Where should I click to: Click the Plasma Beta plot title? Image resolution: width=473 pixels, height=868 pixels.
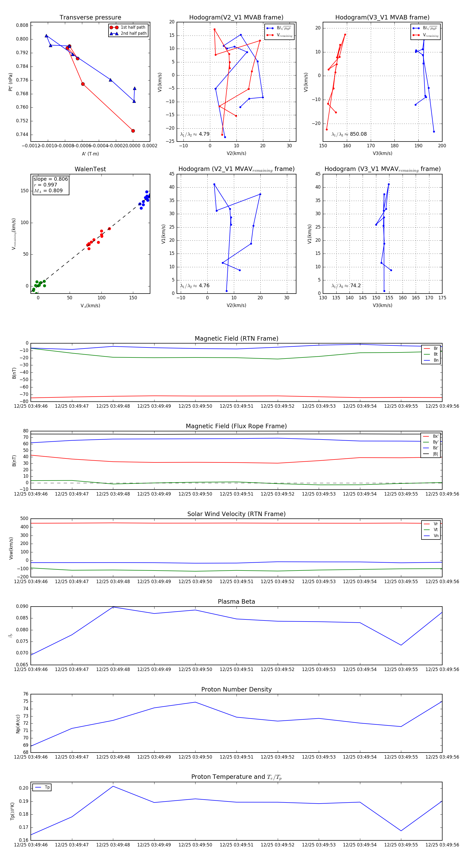tap(236, 602)
